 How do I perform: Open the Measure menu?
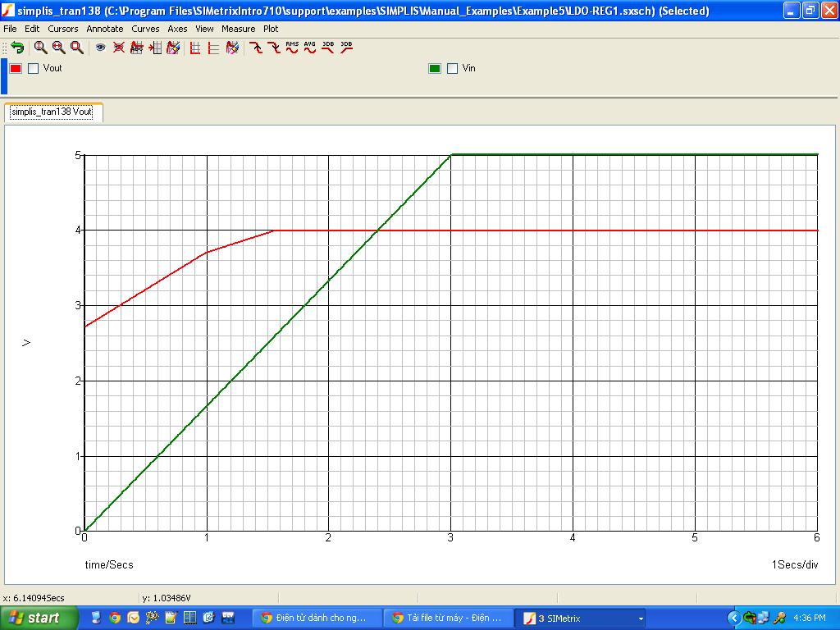239,29
